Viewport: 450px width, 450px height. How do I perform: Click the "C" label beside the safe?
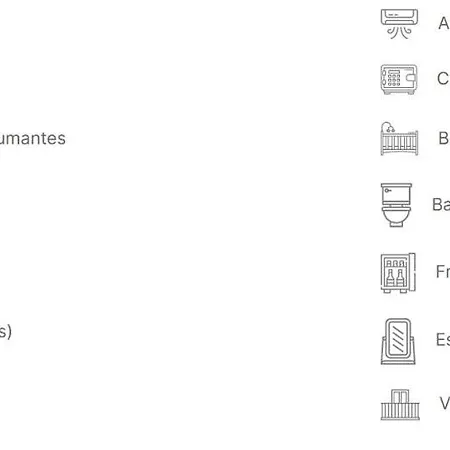(443, 79)
